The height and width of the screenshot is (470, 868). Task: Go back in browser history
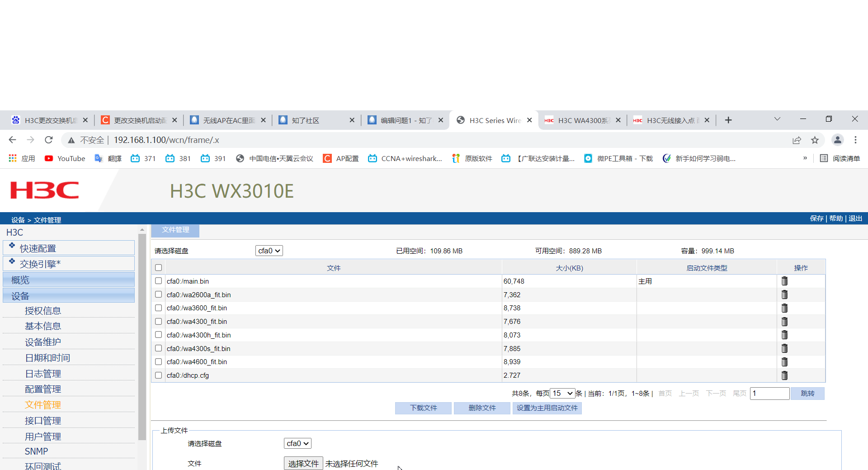click(13, 140)
